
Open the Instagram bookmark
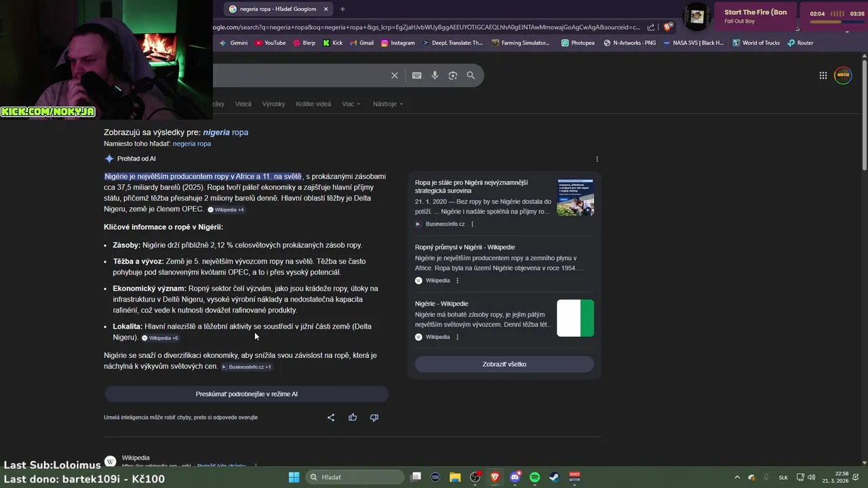397,43
